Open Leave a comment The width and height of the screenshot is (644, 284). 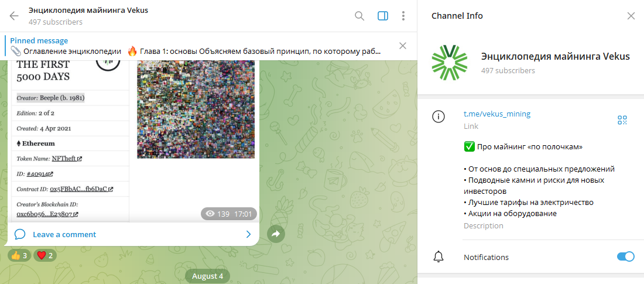[133, 234]
